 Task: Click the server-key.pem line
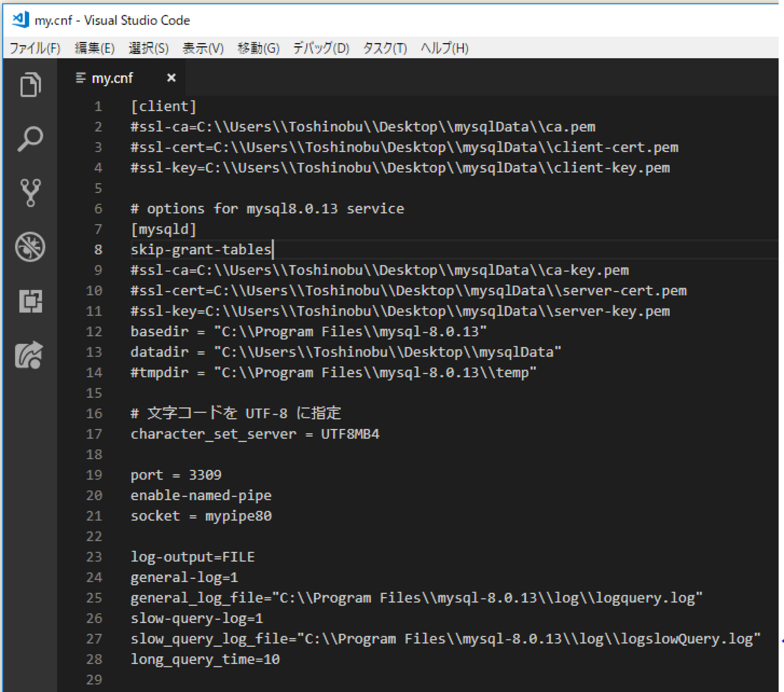400,312
